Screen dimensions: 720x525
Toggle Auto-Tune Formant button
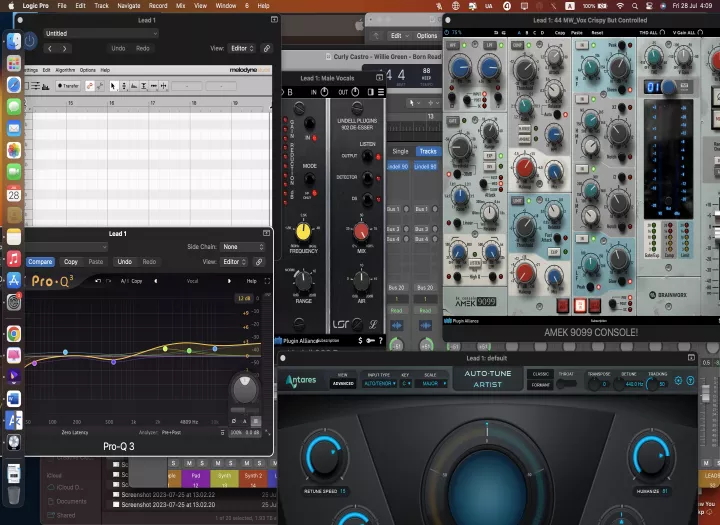pyautogui.click(x=540, y=385)
